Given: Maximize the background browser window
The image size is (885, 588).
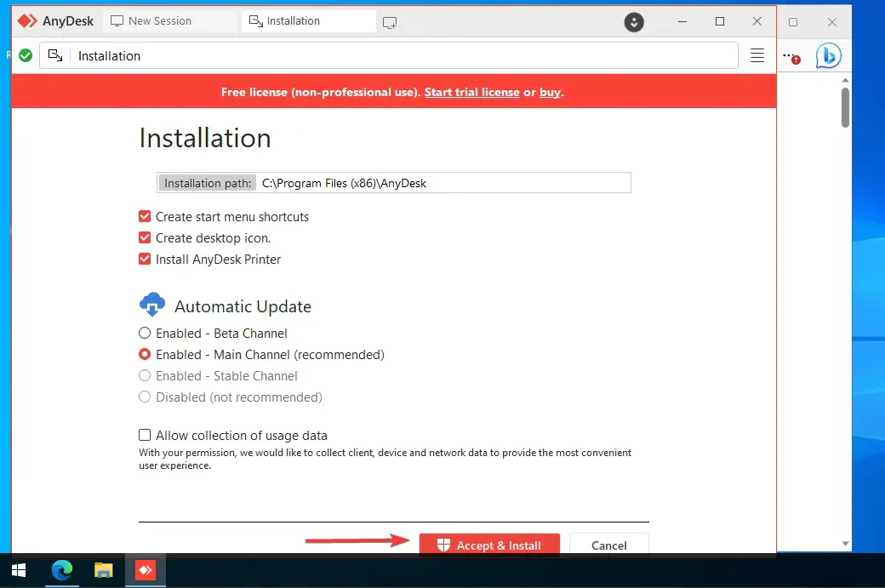Looking at the screenshot, I should [793, 22].
